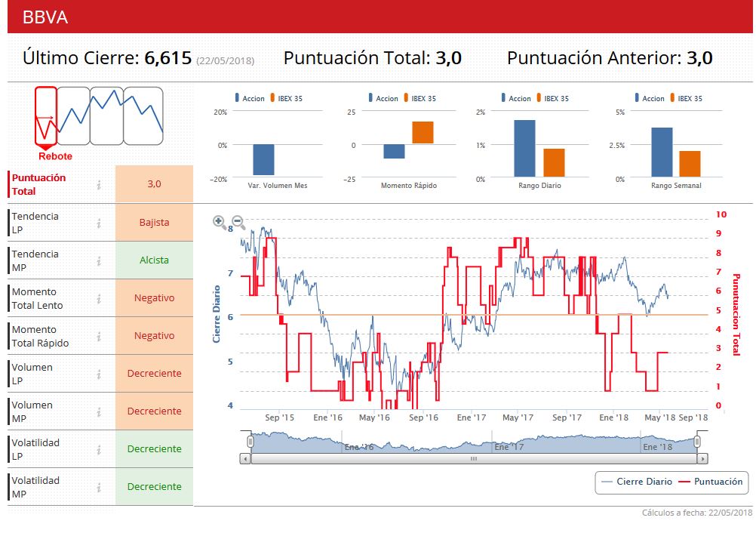The height and width of the screenshot is (533, 756).
Task: Click the navigator right scroll arrow
Action: click(x=702, y=459)
